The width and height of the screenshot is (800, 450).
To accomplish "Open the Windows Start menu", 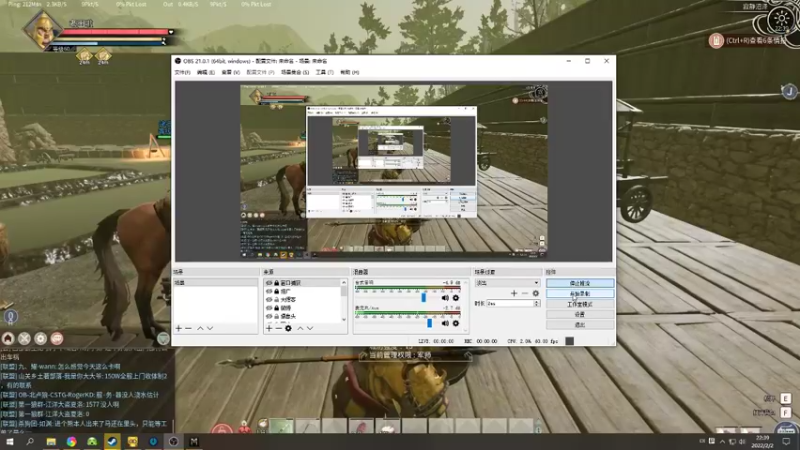I will pos(10,441).
